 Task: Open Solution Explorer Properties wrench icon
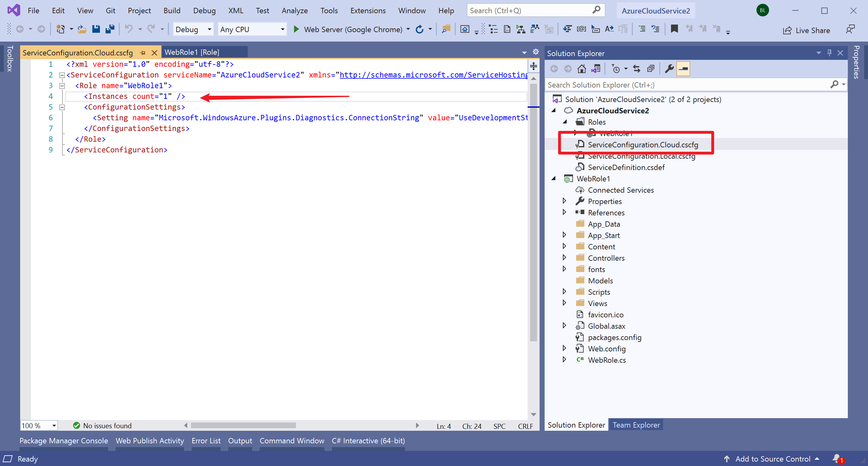pyautogui.click(x=669, y=69)
